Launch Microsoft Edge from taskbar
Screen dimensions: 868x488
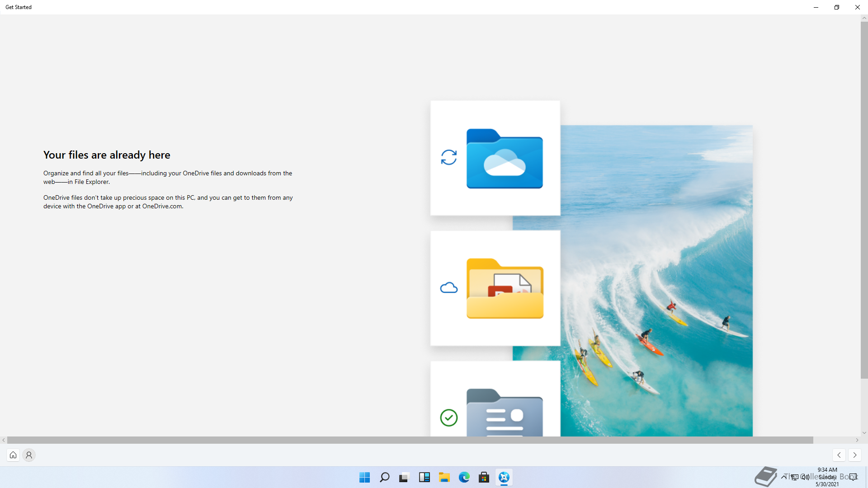464,477
